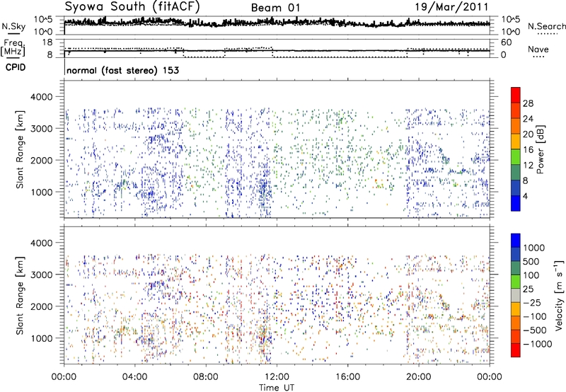This screenshot has width=566, height=392.
Task: Click the '28' power colorbar tick
Action: [528, 103]
